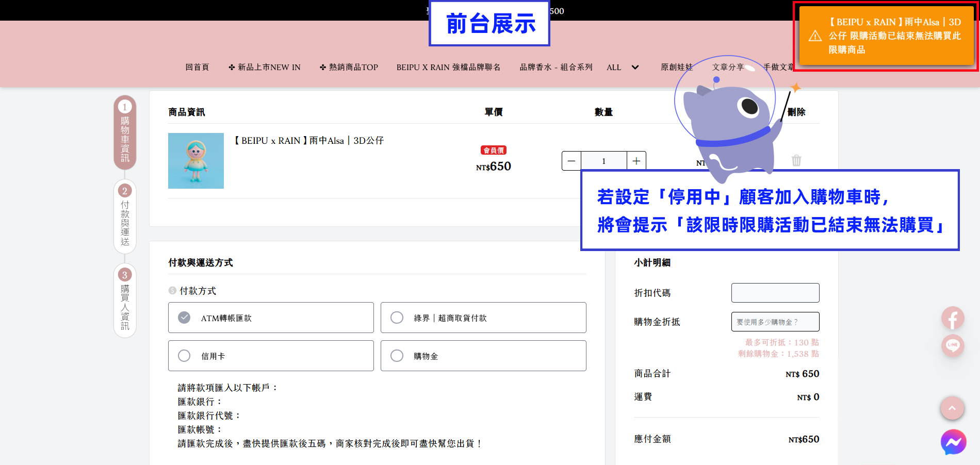Click the 應付金額 NT$650 total
Viewport: 980px width, 465px height.
click(804, 439)
